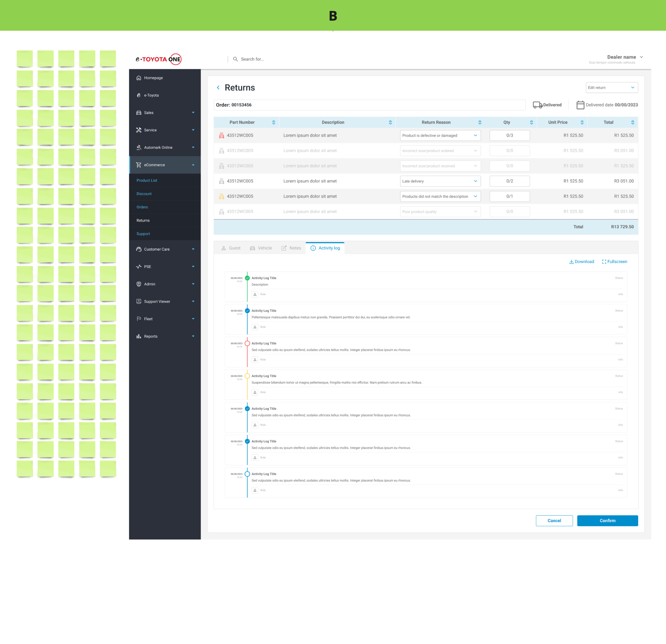This screenshot has width=666, height=644.
Task: Open Product List in sidebar
Action: [147, 180]
